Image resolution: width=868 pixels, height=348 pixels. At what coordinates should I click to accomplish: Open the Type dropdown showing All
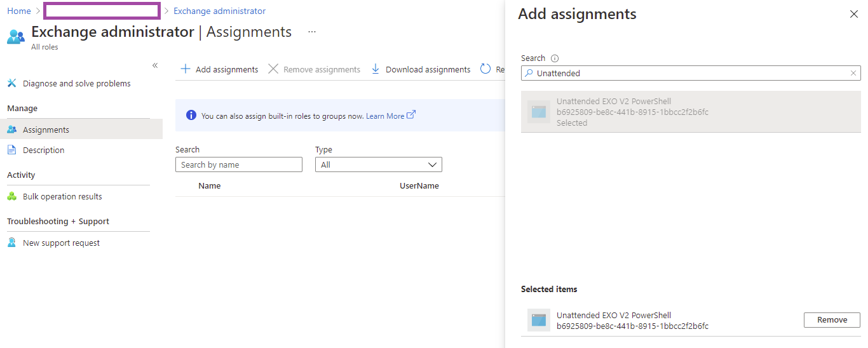pyautogui.click(x=379, y=164)
